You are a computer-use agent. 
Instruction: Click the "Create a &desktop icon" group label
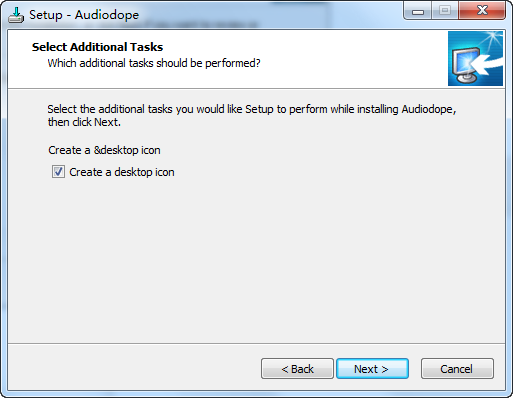pos(104,150)
